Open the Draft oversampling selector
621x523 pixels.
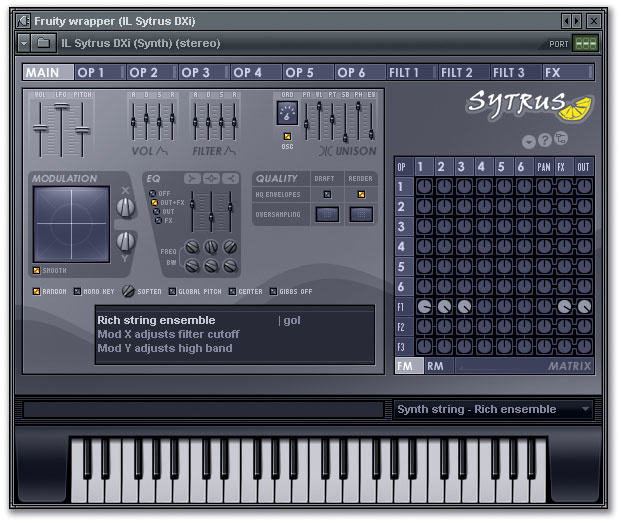(x=327, y=214)
